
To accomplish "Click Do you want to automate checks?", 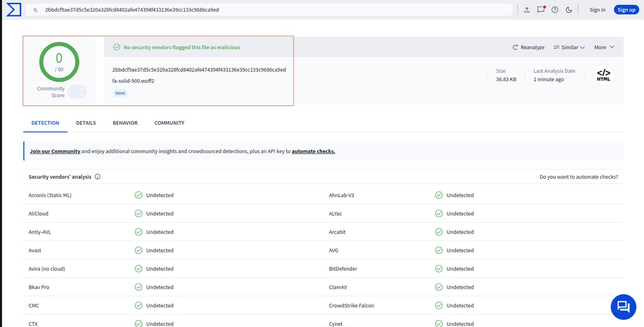I will (x=579, y=177).
